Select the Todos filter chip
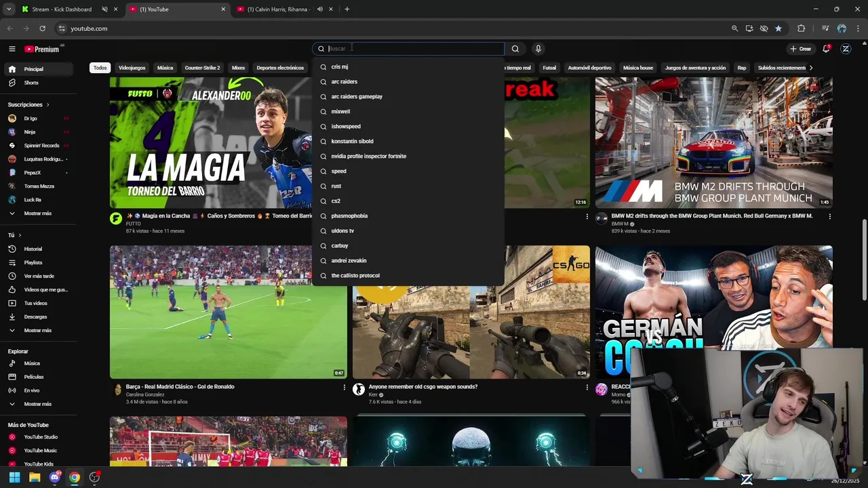Image resolution: width=868 pixels, height=488 pixels. pos(100,68)
